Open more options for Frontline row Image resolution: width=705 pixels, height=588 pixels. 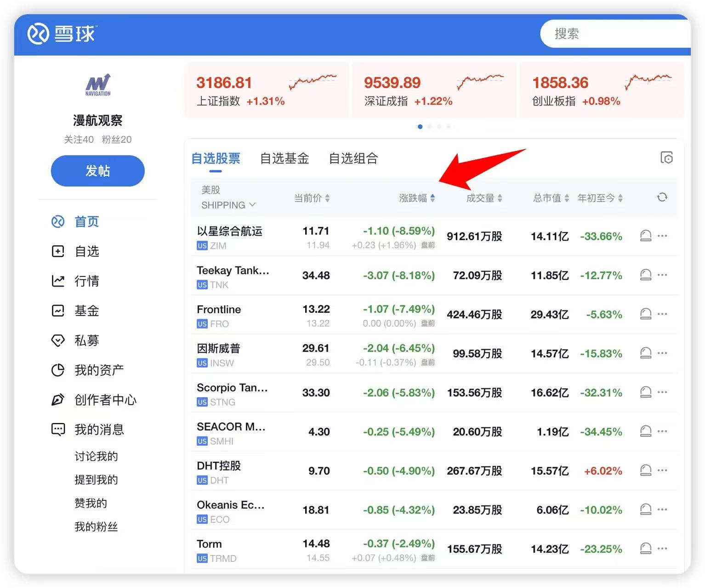(x=662, y=314)
